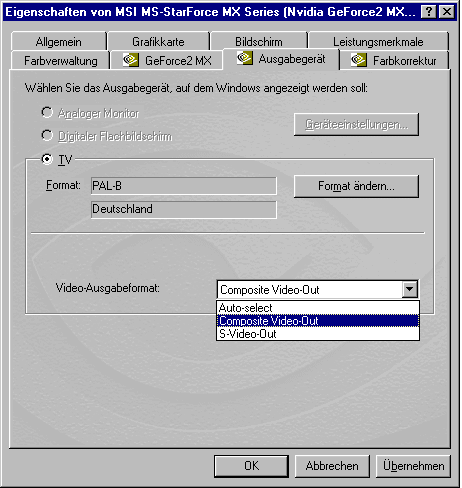Open the Video-Ausgabeformat dropdown arrow

[409, 289]
